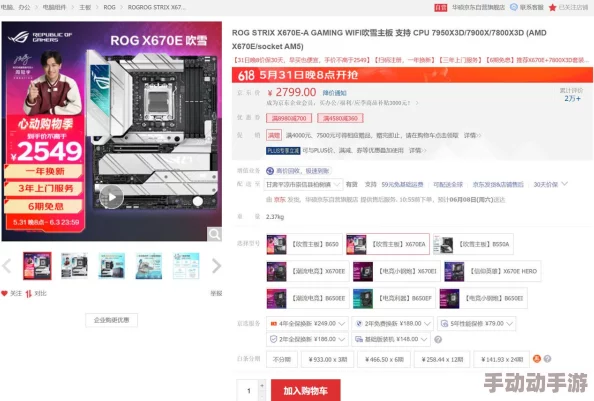Choose model 【电竞小钢炮】B650EI

(483, 298)
